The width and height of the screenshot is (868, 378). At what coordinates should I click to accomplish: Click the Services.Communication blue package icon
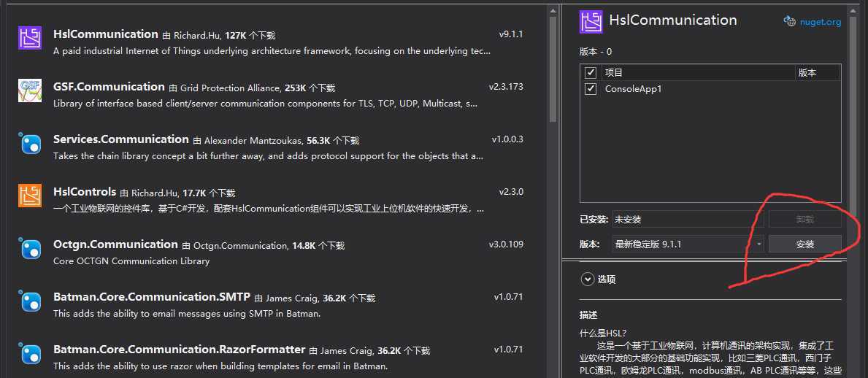pyautogui.click(x=30, y=143)
